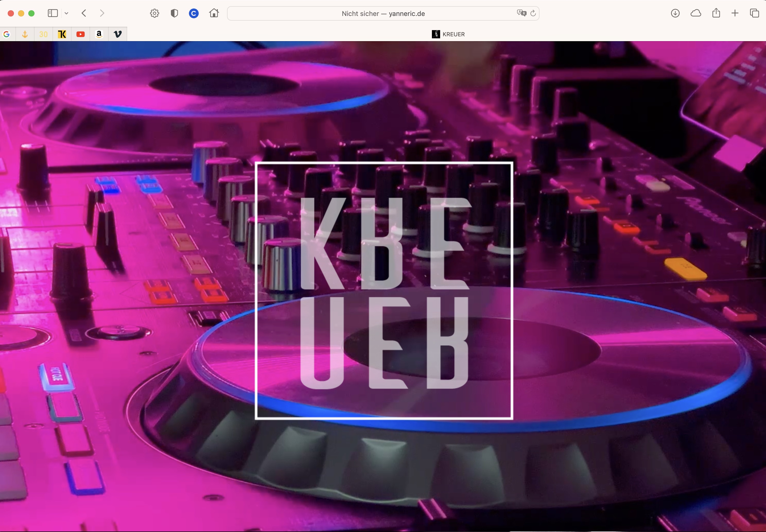766x532 pixels.
Task: Click the yanneric.de address bar
Action: 383,14
